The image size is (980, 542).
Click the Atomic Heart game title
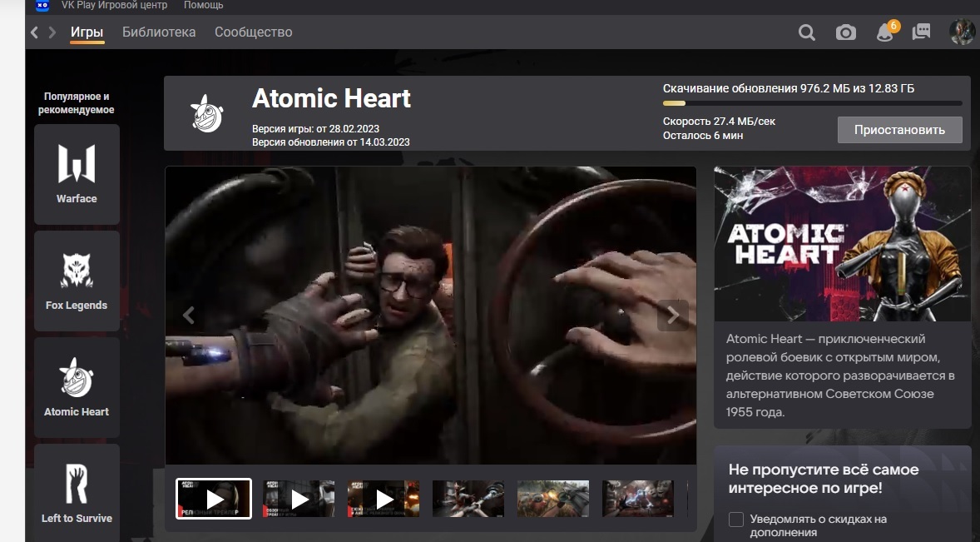tap(331, 99)
